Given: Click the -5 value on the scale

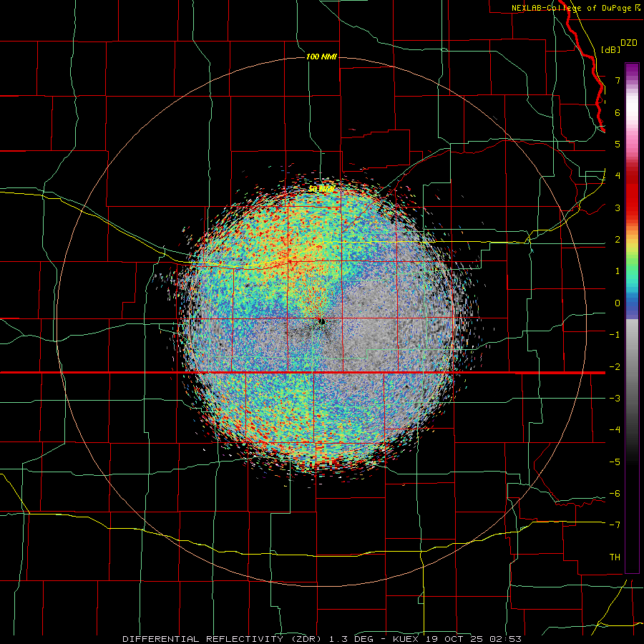Looking at the screenshot, I should click(x=615, y=462).
